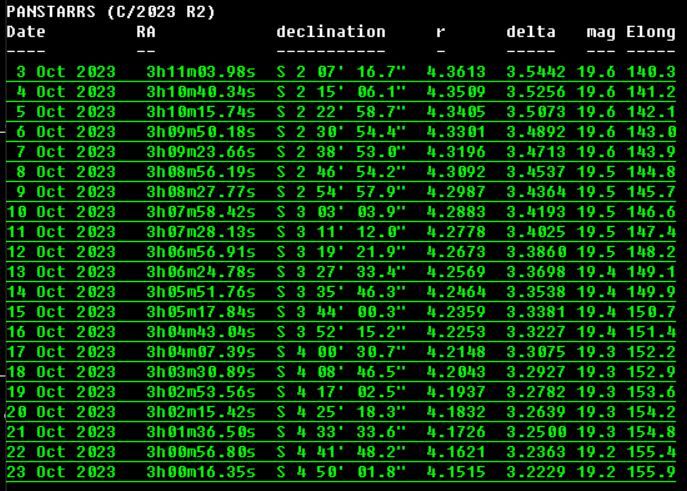The width and height of the screenshot is (687, 491).
Task: Click RA value 3h10m40.34s
Action: (200, 92)
